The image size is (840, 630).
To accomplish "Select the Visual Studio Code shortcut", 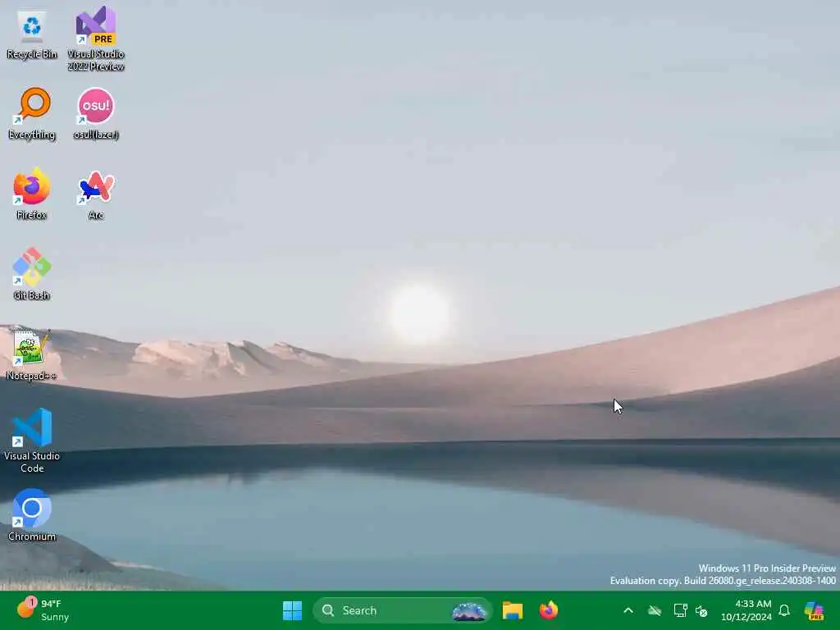I will [x=32, y=441].
